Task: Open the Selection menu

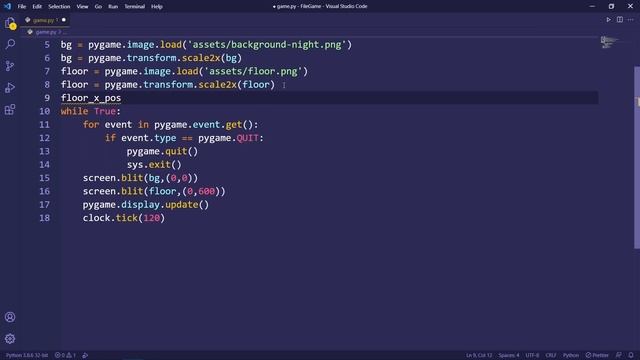Action: click(59, 7)
